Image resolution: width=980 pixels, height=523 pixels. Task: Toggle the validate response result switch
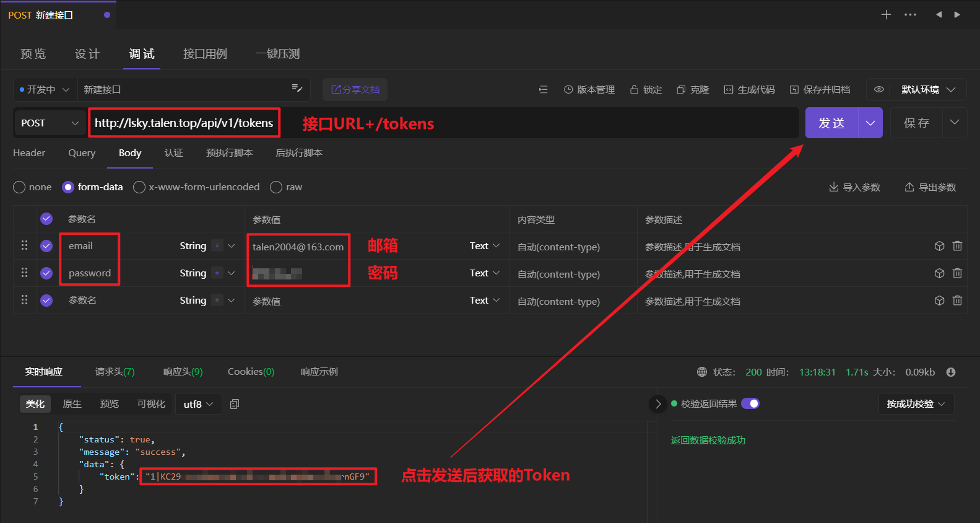(750, 403)
